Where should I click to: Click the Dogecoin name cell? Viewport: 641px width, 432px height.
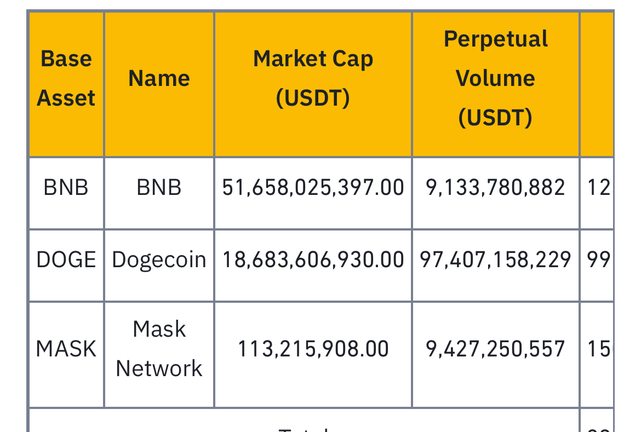tap(159, 259)
